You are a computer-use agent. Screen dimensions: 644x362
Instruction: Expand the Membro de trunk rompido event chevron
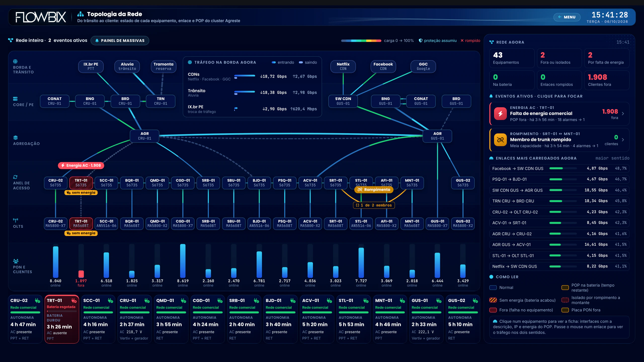click(623, 140)
